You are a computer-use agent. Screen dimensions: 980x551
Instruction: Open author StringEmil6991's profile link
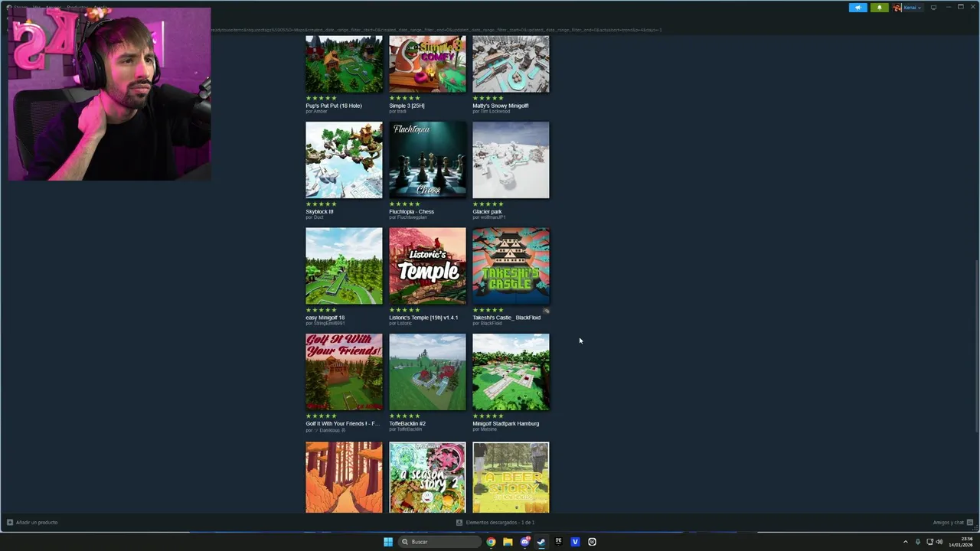pyautogui.click(x=328, y=323)
